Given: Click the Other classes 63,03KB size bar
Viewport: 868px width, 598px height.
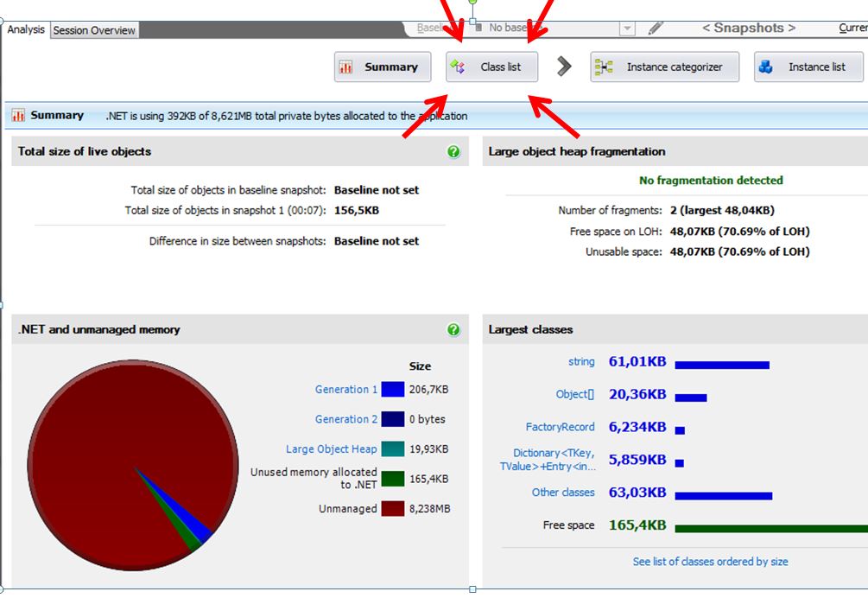Looking at the screenshot, I should (723, 496).
